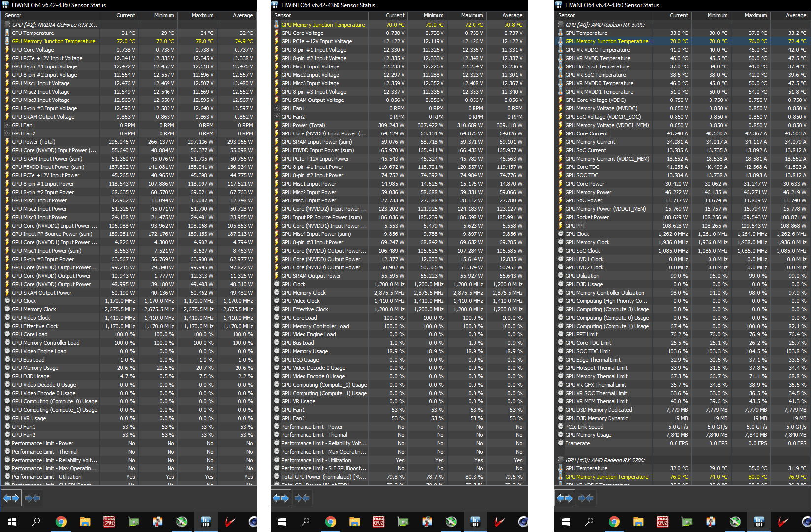Open ROG CPU-Z from taskbar under left window
The width and height of the screenshot is (812, 532).
[109, 522]
